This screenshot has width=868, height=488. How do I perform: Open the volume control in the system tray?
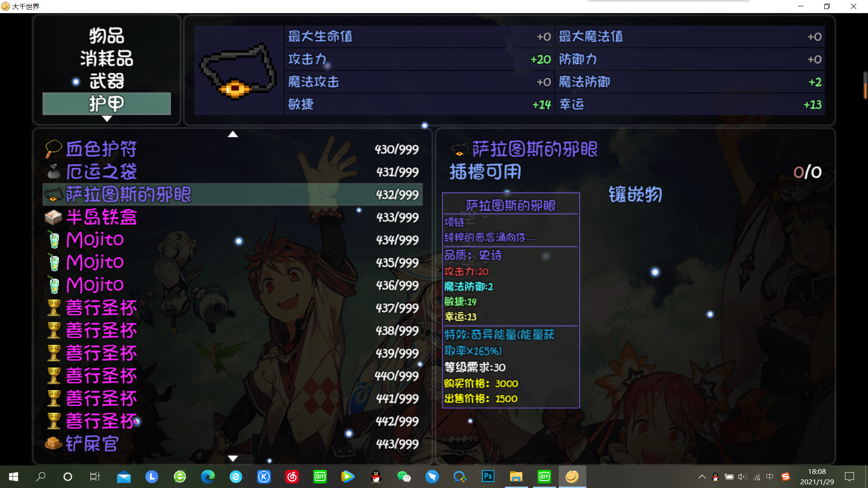click(742, 477)
